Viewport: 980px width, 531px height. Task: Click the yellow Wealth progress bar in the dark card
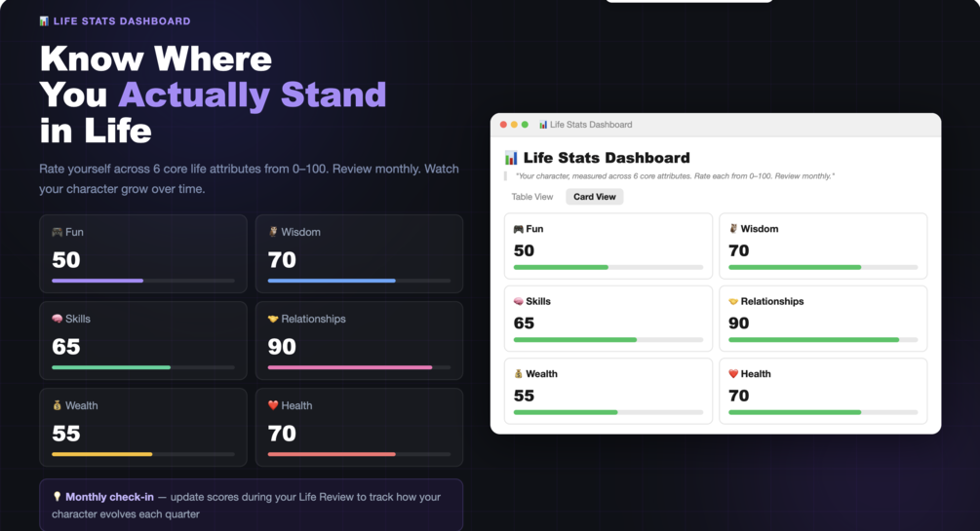[x=102, y=454]
